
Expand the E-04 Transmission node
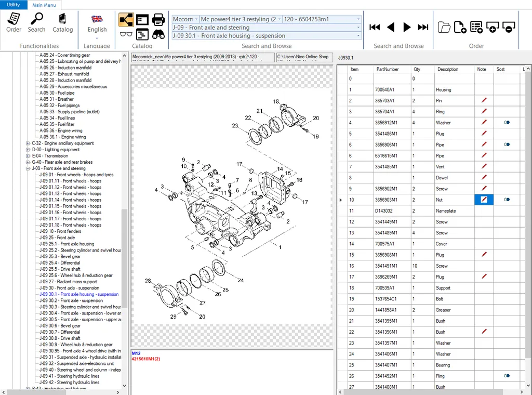point(28,156)
